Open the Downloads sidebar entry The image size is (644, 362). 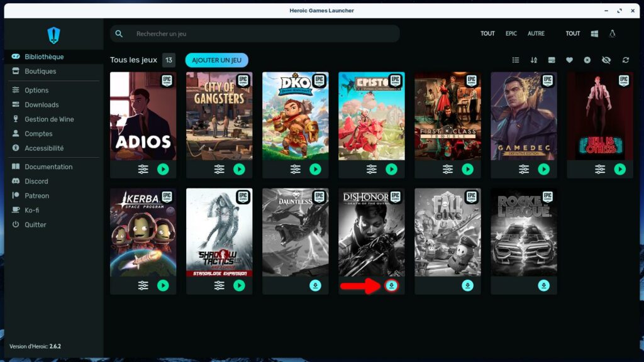(42, 105)
